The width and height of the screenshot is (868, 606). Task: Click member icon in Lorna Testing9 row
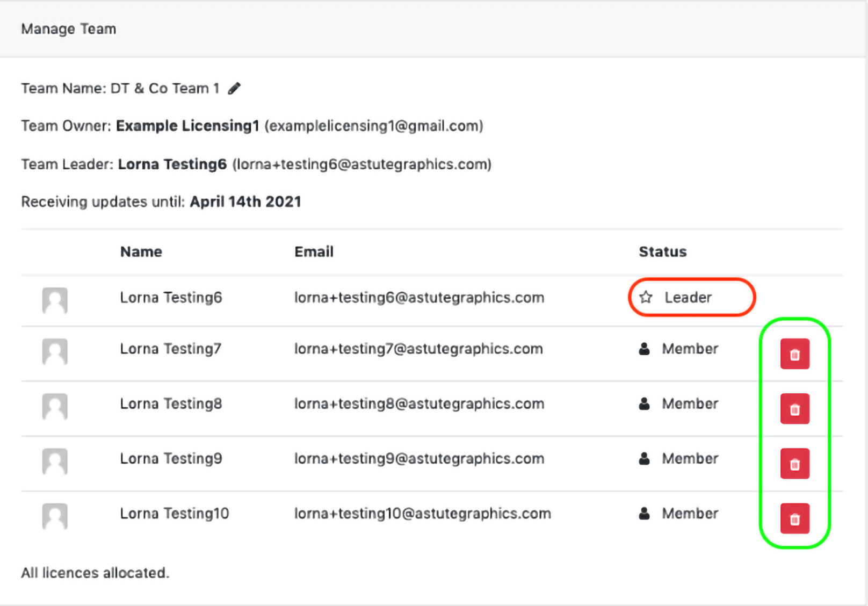(x=644, y=459)
